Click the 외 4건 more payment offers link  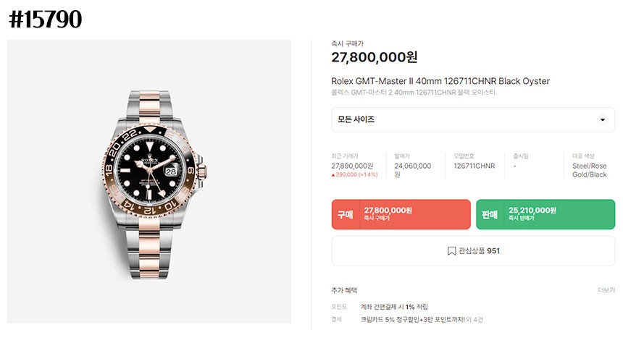pos(474,320)
